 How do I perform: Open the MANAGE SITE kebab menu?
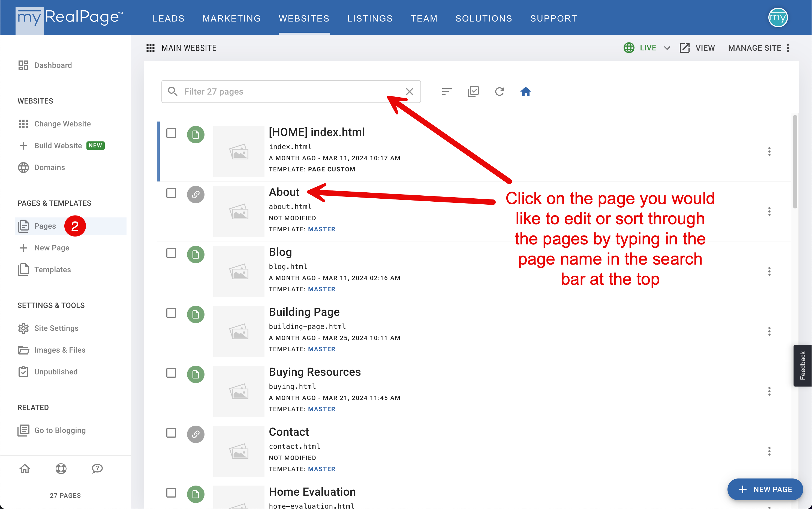[x=788, y=48]
